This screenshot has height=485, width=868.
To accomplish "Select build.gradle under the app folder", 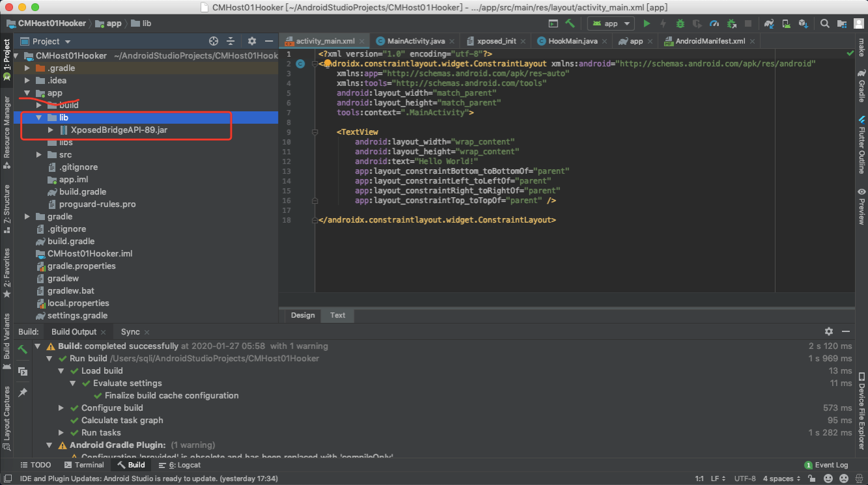I will pos(82,192).
